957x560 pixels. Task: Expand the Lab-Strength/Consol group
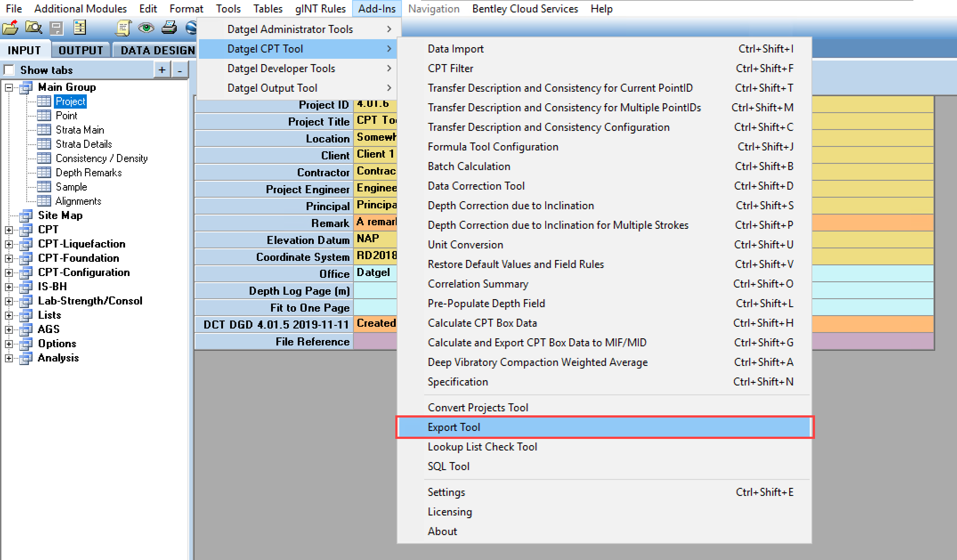pos(9,301)
